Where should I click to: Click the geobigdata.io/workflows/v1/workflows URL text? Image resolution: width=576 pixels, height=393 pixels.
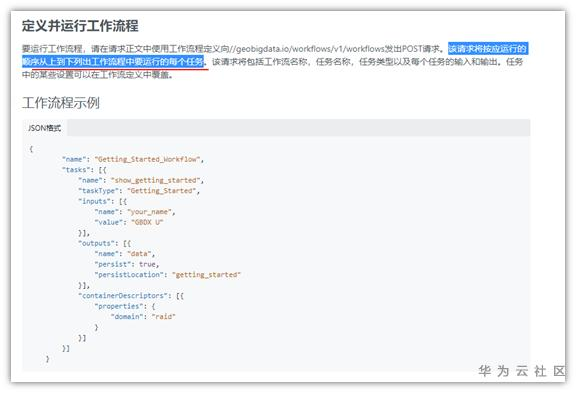point(308,49)
